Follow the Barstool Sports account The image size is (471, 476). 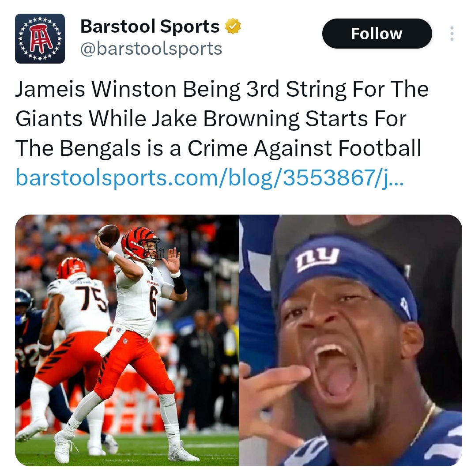[x=377, y=34]
